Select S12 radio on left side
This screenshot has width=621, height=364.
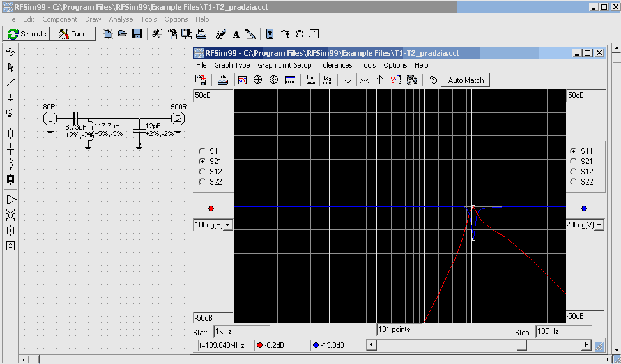coord(203,172)
